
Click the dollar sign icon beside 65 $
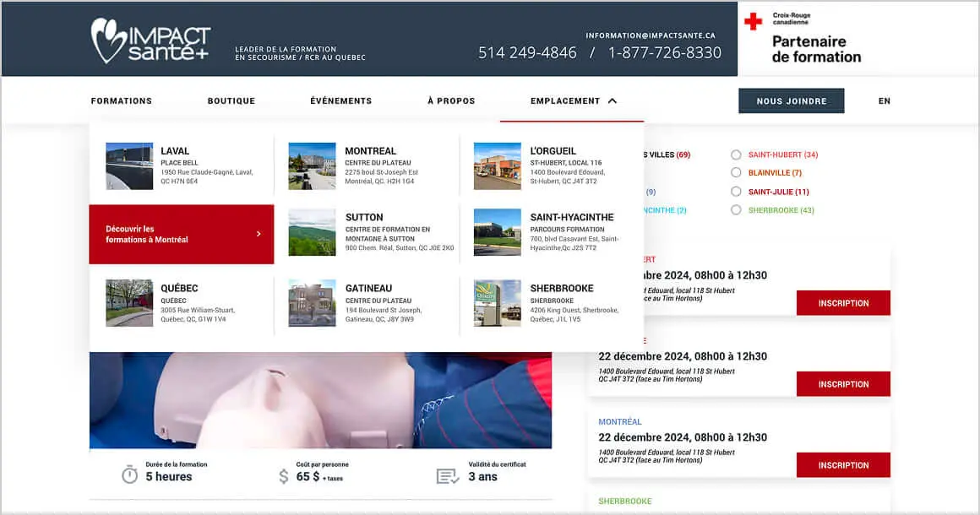click(284, 476)
